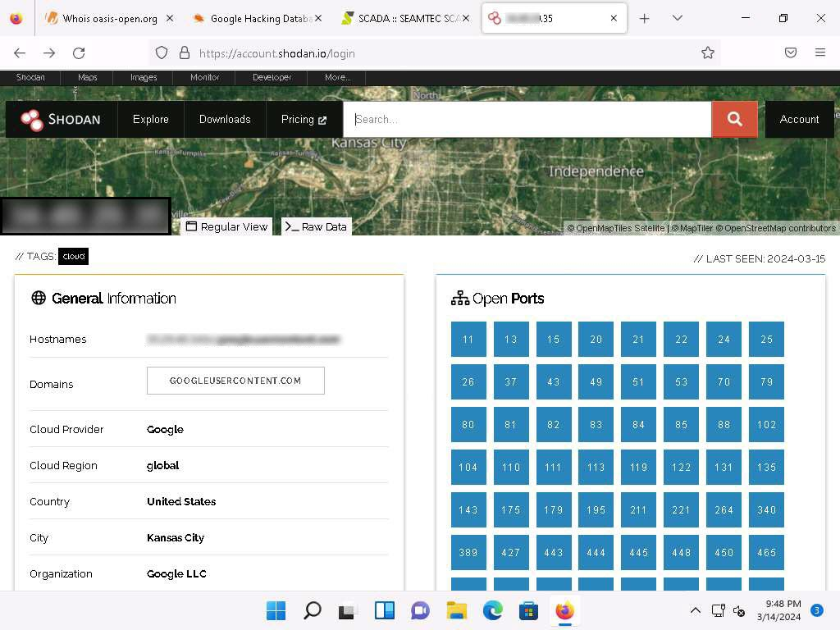
Task: Open the More... navigation dropdown
Action: (x=337, y=77)
